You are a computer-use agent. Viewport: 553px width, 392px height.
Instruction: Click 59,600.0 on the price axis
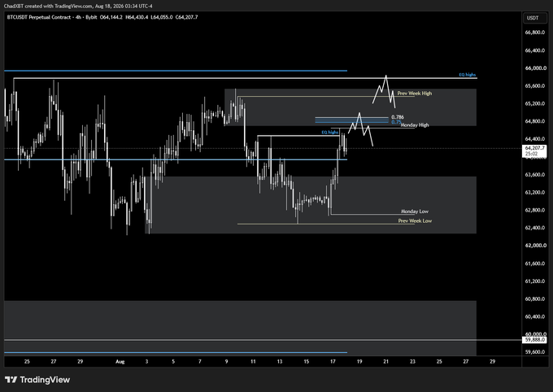pos(534,352)
